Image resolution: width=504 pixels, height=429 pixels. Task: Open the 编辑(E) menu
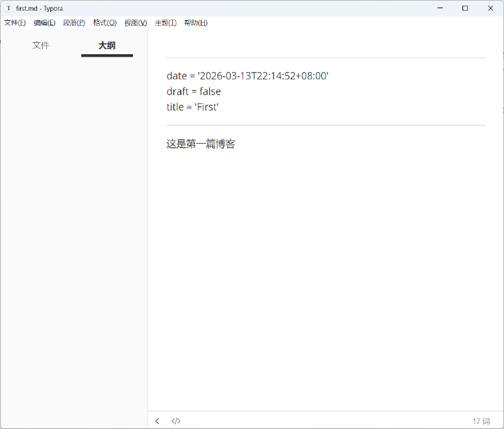(43, 23)
